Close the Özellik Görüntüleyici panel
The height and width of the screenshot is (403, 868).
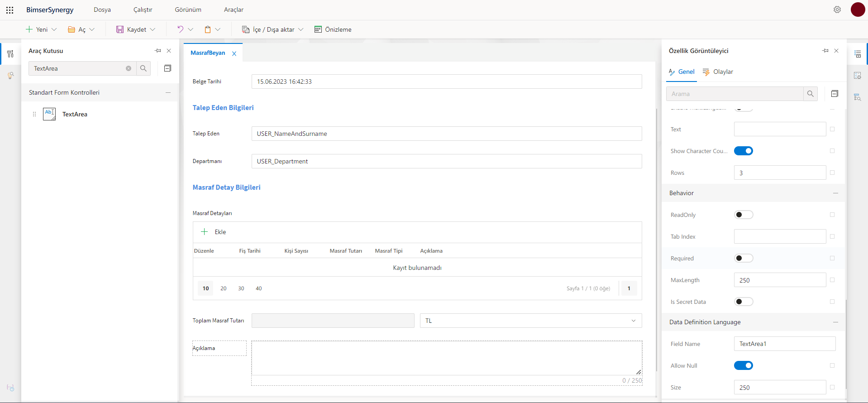(x=836, y=51)
